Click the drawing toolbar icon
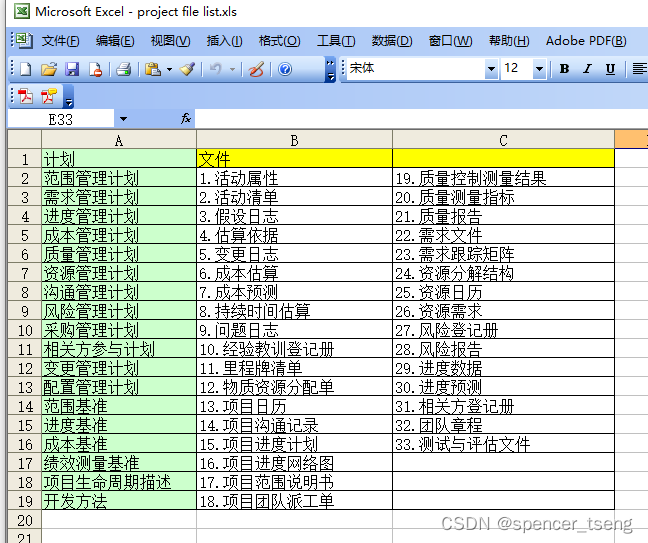The width and height of the screenshot is (648, 543). click(x=256, y=69)
